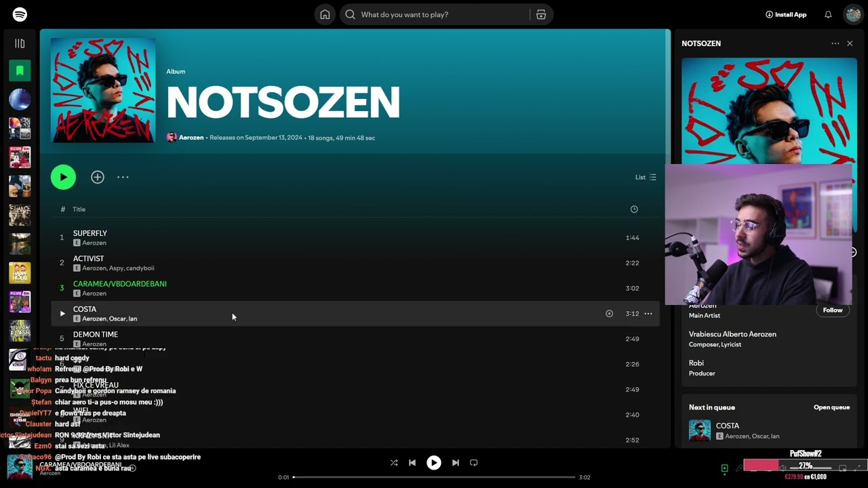The image size is (868, 488).
Task: Click the now playing thumbnail in player bar
Action: [x=20, y=467]
